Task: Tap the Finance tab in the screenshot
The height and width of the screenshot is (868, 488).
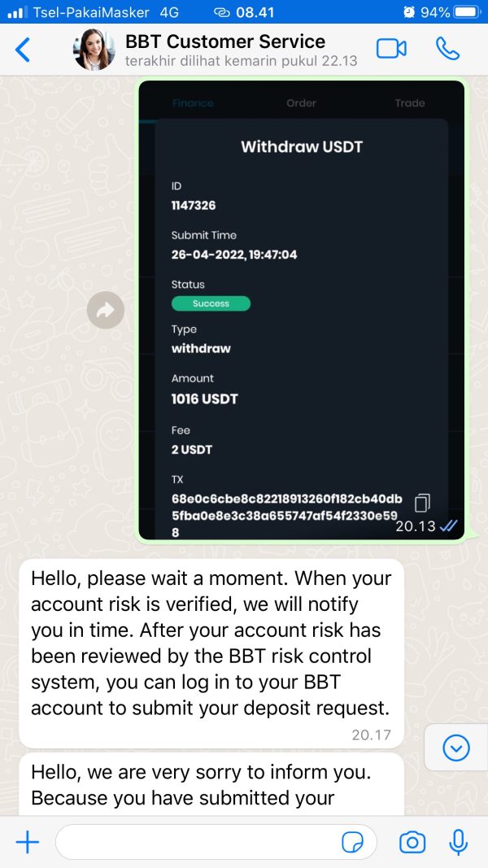Action: 193,103
